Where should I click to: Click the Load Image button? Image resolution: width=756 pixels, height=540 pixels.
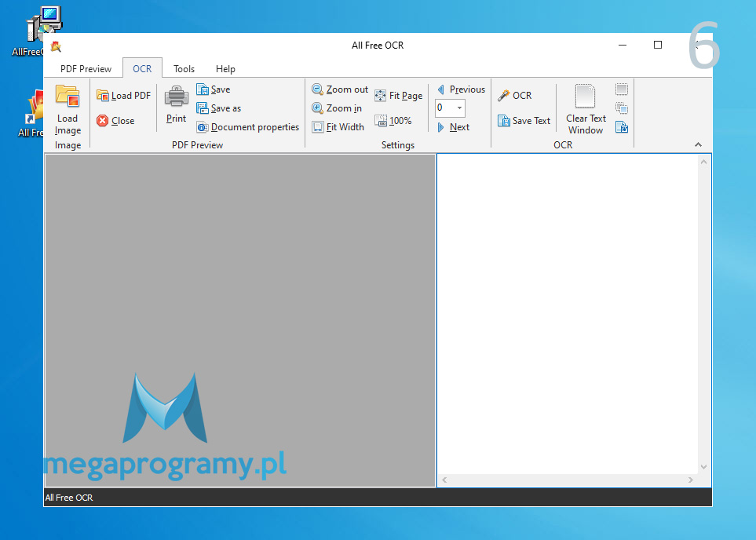click(68, 109)
